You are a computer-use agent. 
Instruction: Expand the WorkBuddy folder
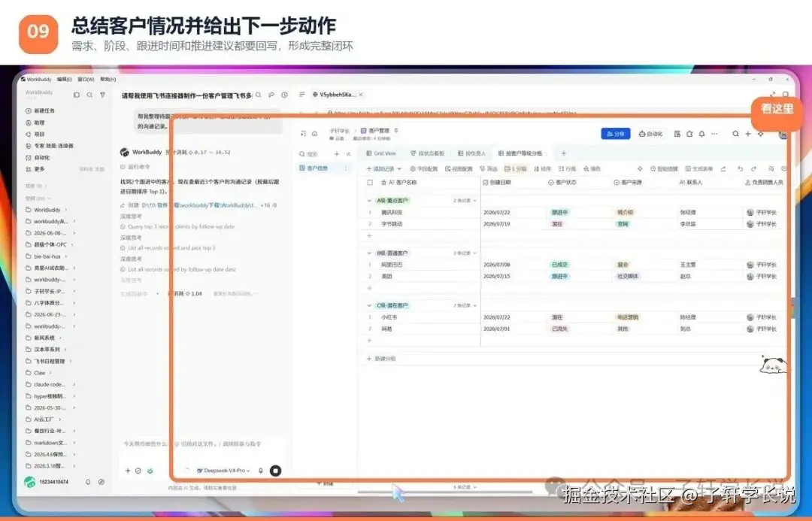[x=65, y=210]
